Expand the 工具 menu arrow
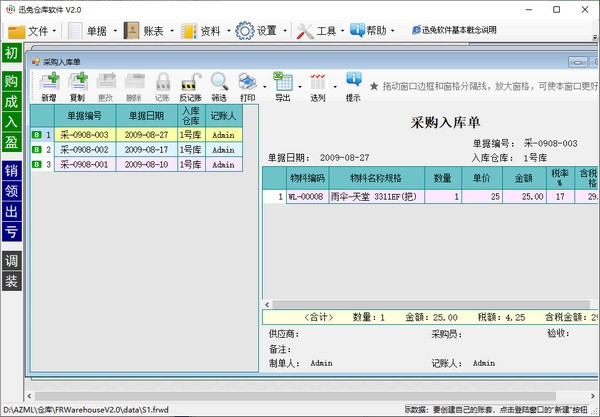 (342, 31)
